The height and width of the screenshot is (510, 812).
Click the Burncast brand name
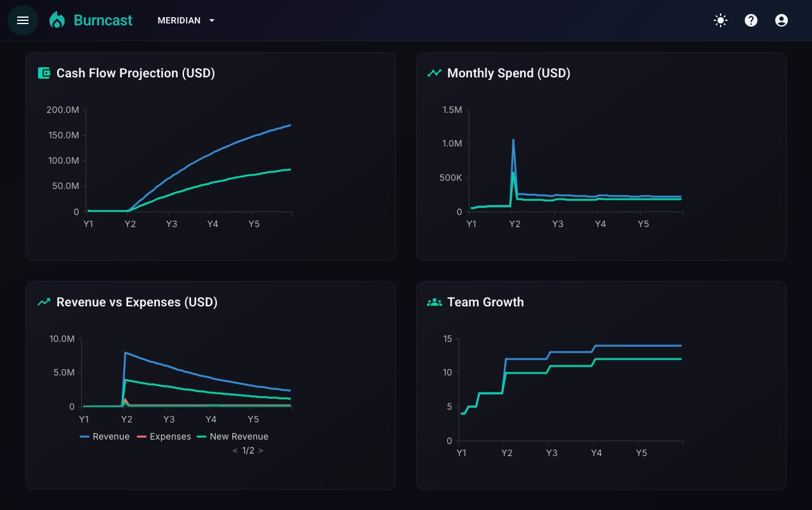pyautogui.click(x=103, y=20)
